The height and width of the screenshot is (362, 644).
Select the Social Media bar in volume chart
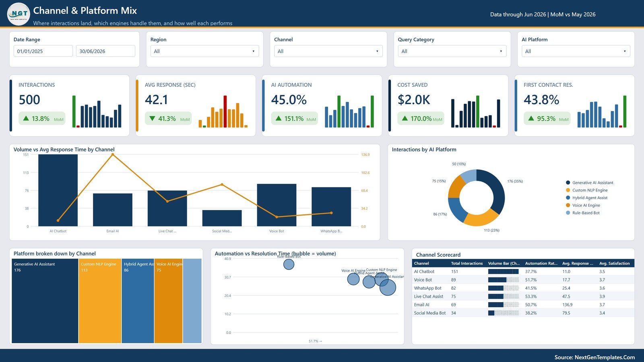[222, 218]
